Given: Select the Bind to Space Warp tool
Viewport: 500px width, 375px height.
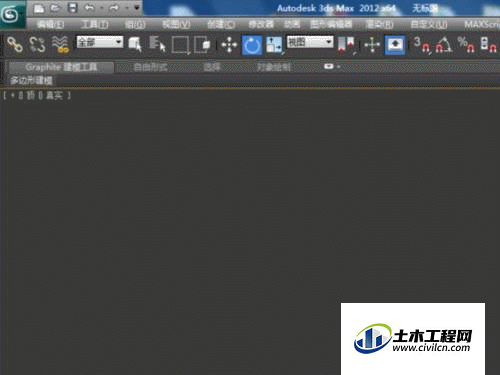Looking at the screenshot, I should click(60, 45).
